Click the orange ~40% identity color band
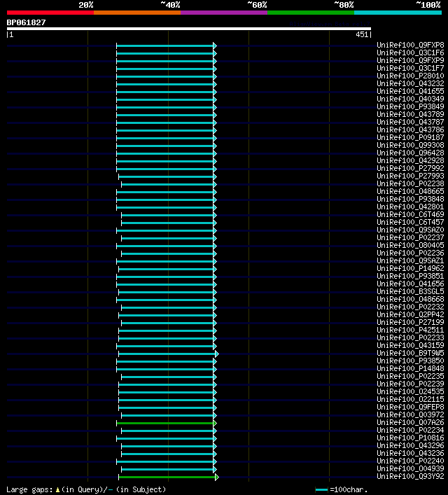Viewport: 448px width, 495px height. click(x=137, y=13)
